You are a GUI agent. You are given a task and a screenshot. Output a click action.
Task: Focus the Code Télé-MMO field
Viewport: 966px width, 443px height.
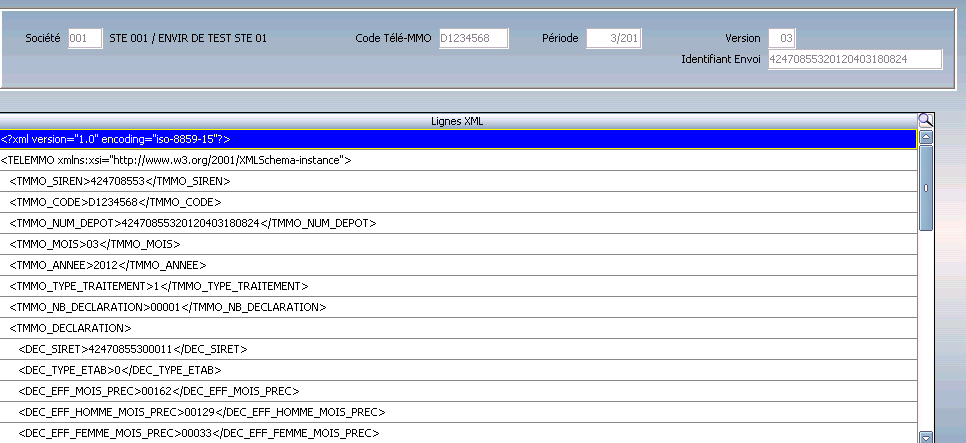click(x=473, y=38)
